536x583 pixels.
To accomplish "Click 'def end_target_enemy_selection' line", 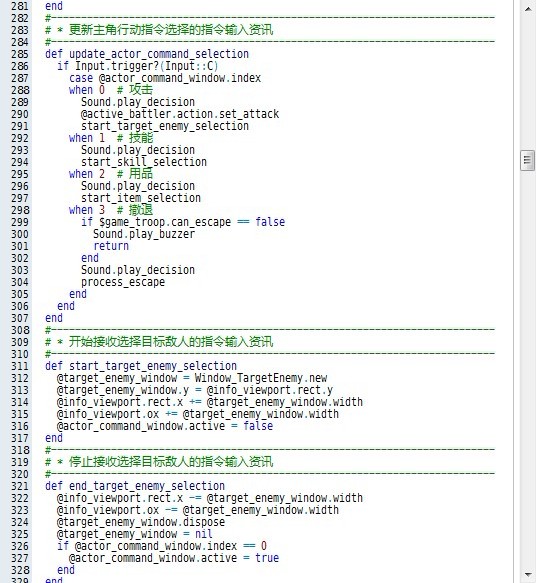I will click(135, 486).
